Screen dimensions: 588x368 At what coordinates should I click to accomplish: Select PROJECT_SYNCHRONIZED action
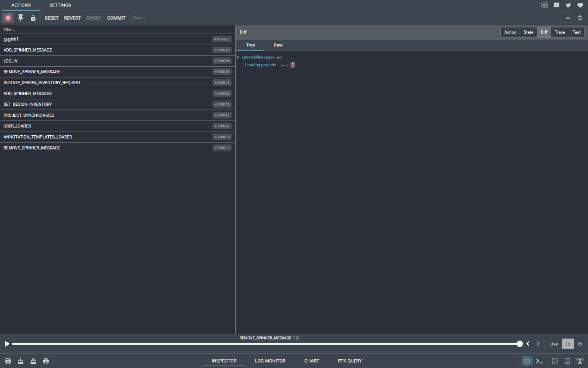tap(118, 115)
